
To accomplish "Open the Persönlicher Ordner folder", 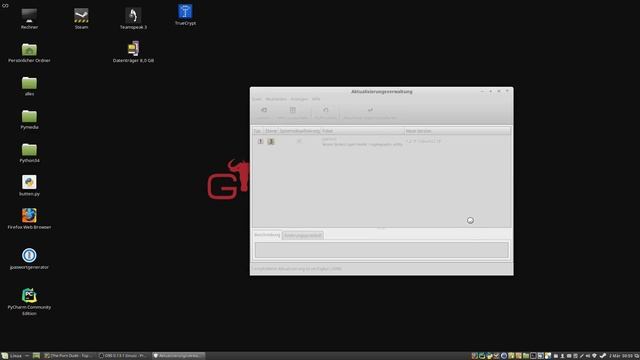I will click(x=29, y=53).
